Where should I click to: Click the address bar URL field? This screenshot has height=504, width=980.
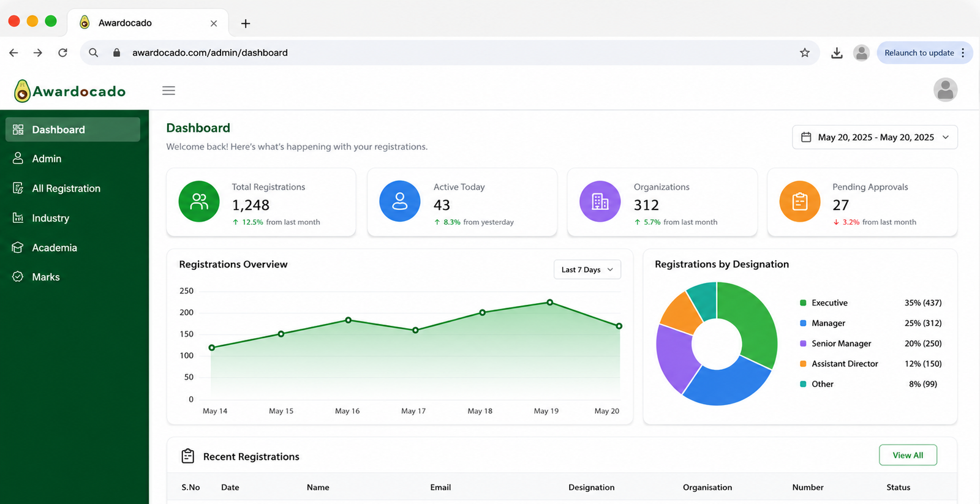click(x=450, y=53)
